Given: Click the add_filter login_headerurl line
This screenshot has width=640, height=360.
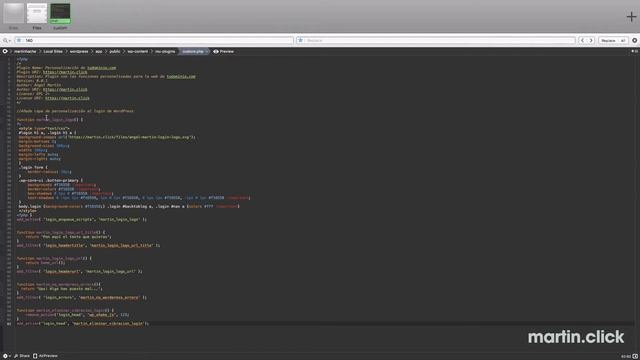Looking at the screenshot, I should tap(80, 271).
